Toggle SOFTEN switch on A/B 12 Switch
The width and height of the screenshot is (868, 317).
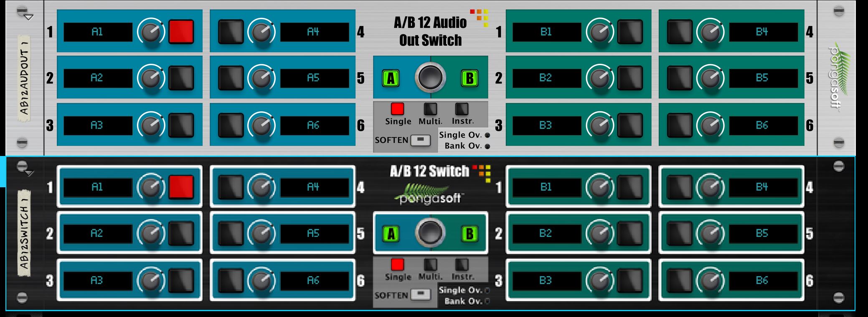pyautogui.click(x=421, y=295)
